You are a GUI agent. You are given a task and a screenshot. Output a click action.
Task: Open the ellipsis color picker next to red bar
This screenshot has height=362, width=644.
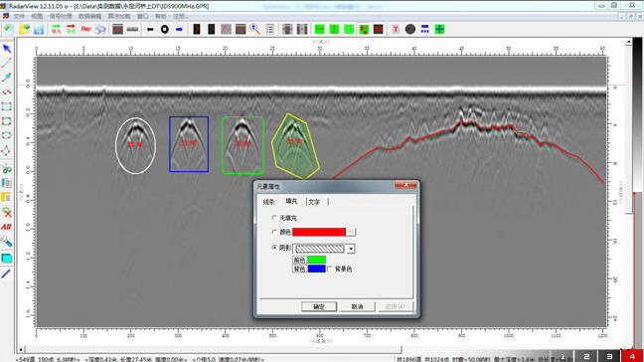[x=351, y=232]
